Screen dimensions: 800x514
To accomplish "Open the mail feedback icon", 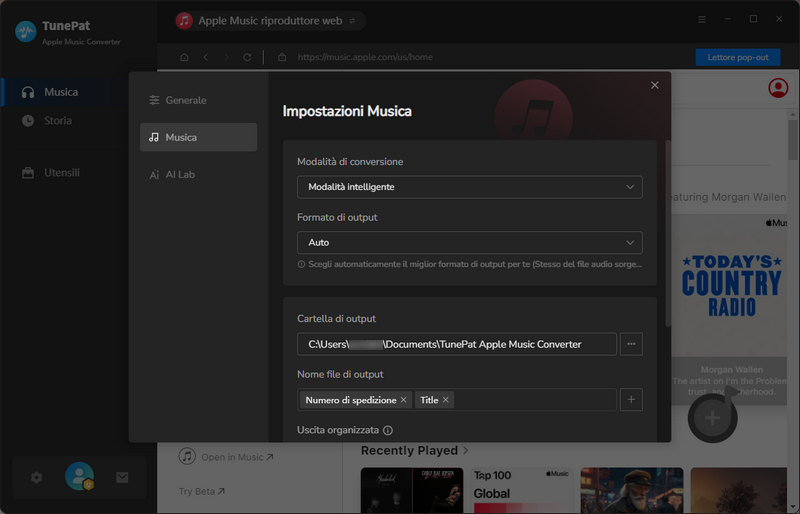I will [122, 478].
